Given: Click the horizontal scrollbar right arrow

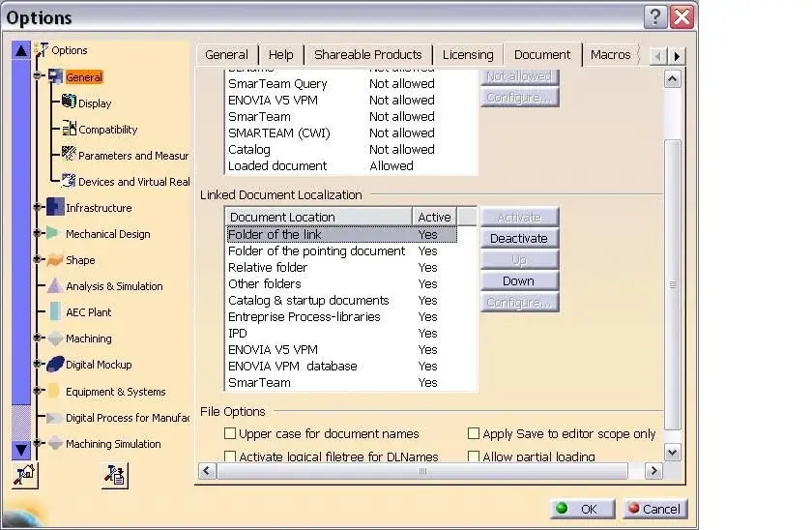Looking at the screenshot, I should tap(654, 471).
